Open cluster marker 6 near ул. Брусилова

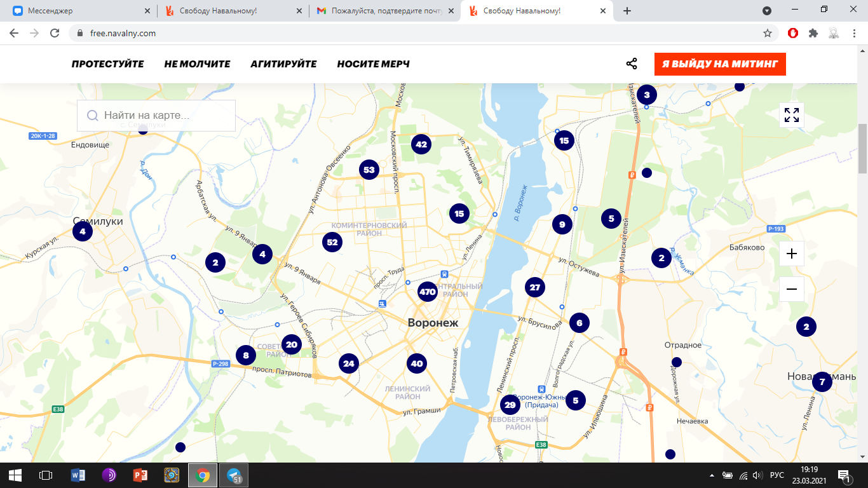point(579,323)
